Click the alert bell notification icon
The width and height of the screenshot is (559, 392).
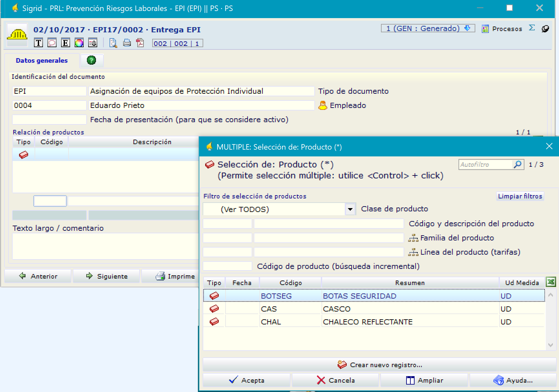[93, 43]
